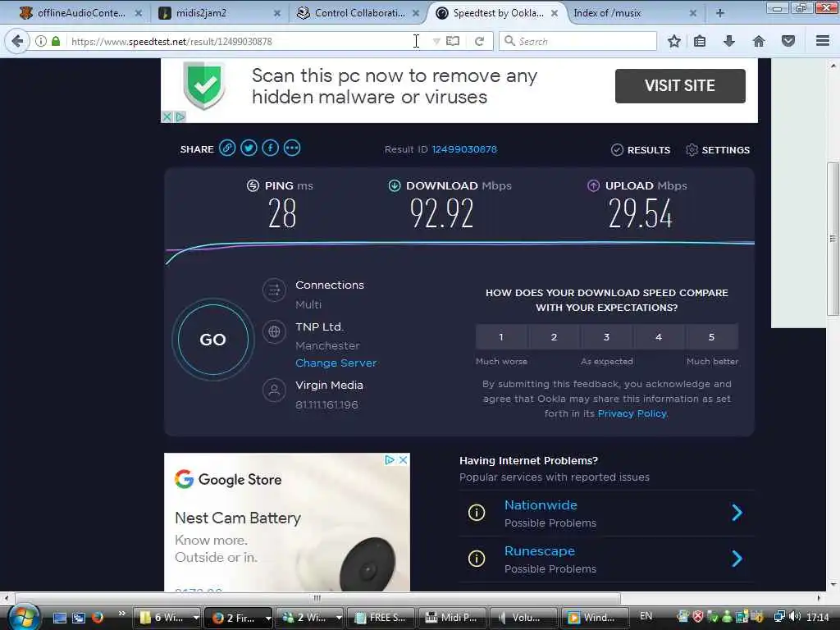Reload the current page

479,41
